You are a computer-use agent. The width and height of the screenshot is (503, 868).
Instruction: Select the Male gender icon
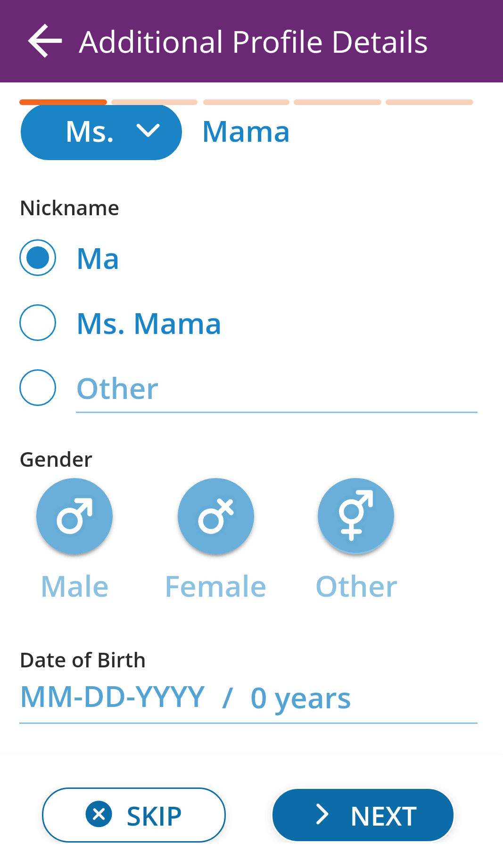point(74,516)
